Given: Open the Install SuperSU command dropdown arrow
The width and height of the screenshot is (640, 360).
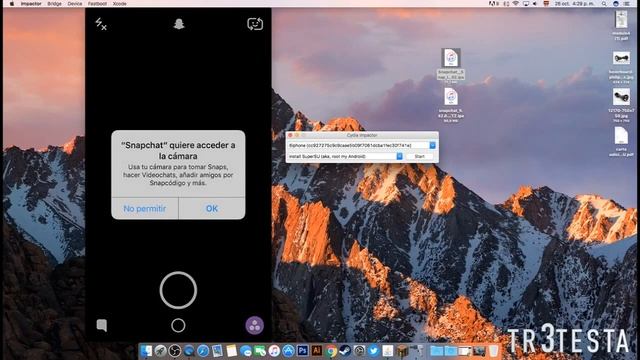Looking at the screenshot, I should [x=399, y=156].
